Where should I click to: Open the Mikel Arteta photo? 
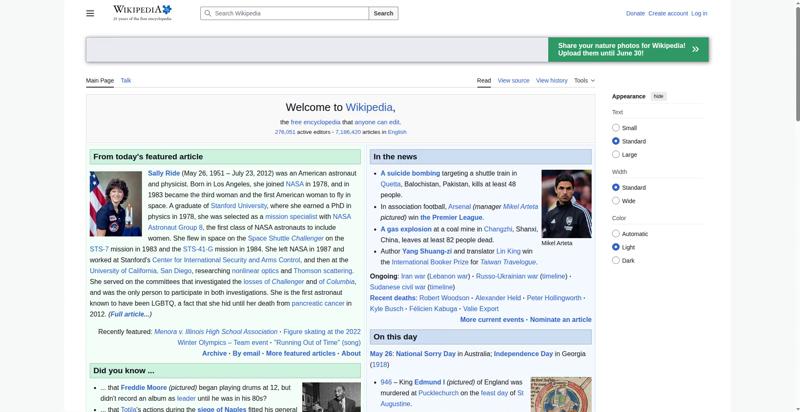(566, 203)
